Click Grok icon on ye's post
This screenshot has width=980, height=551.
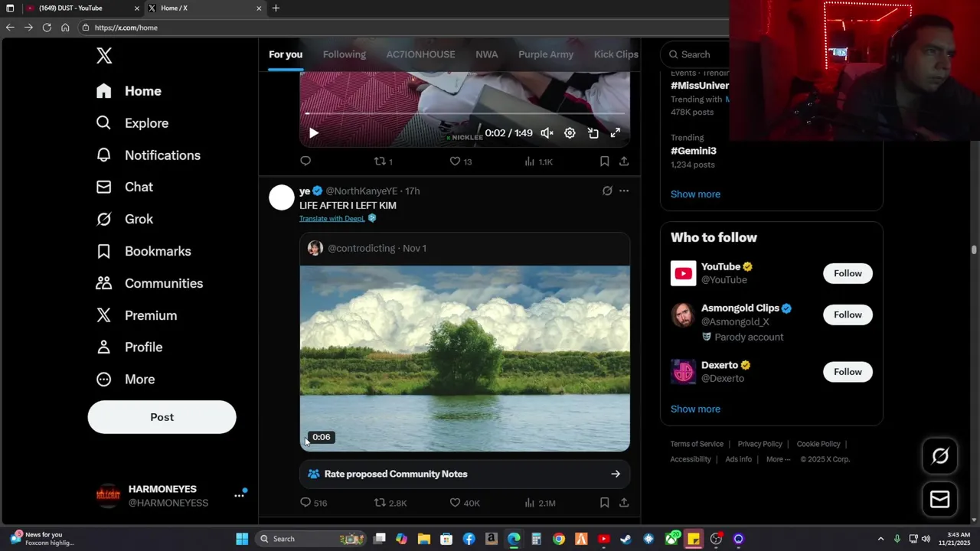607,191
